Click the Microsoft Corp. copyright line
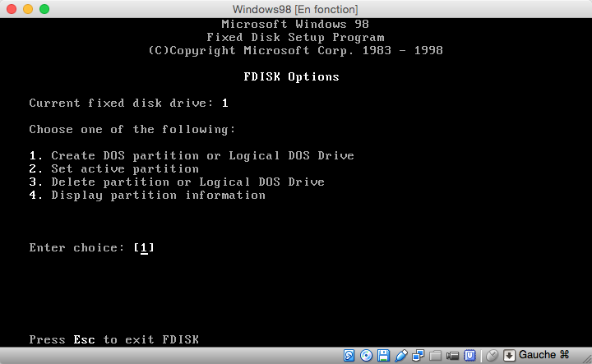Viewport: 592px width, 364px height. (295, 51)
